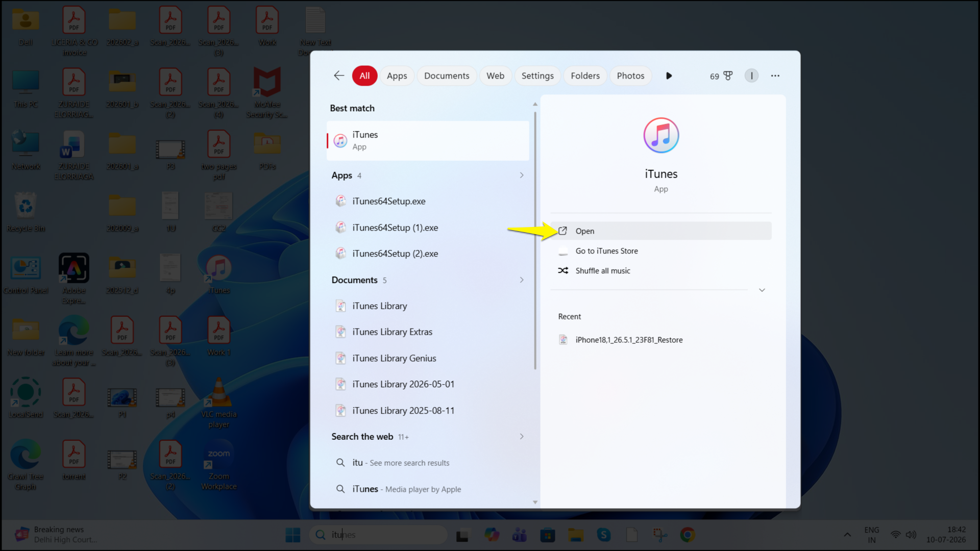Show hidden system tray icons
Viewport: 980px width, 551px height.
(847, 535)
